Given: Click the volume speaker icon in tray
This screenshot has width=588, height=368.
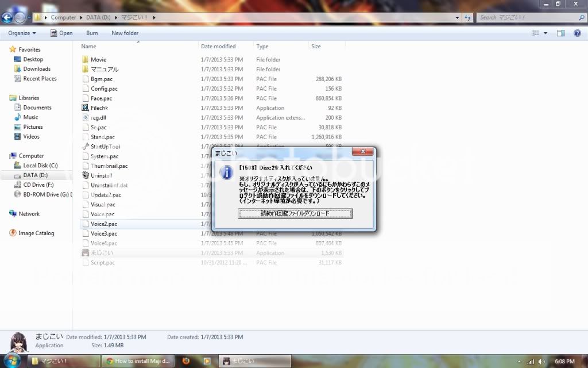Looking at the screenshot, I should pyautogui.click(x=541, y=362).
